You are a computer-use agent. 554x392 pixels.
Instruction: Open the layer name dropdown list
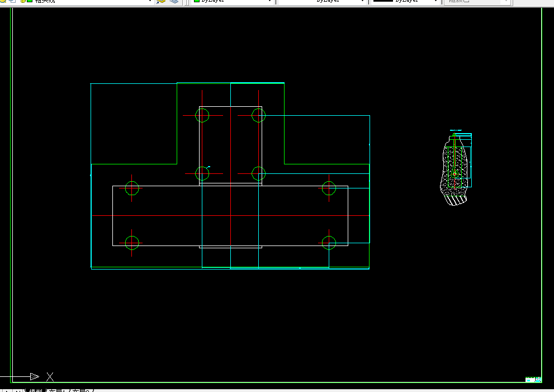click(x=150, y=1)
